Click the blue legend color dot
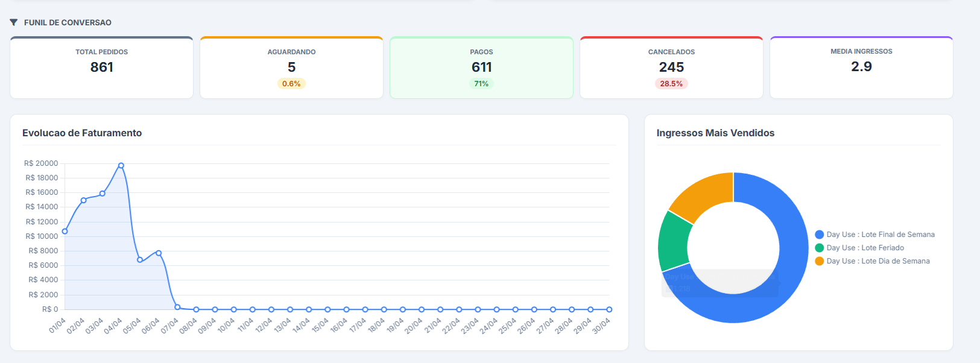Screen dimensions: 980x363 pyautogui.click(x=819, y=235)
